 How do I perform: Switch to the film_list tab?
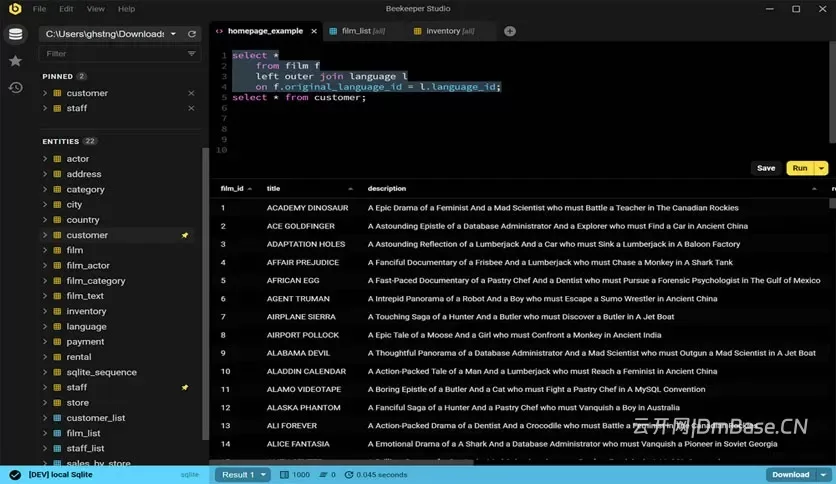click(363, 31)
